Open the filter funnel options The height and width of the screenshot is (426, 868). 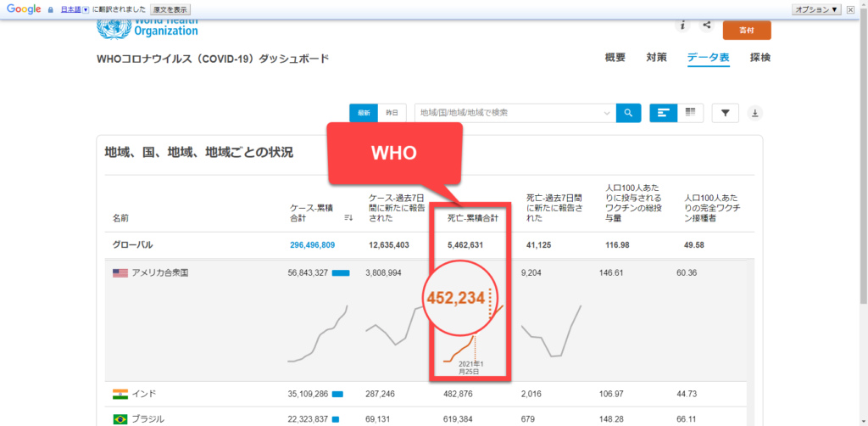726,112
